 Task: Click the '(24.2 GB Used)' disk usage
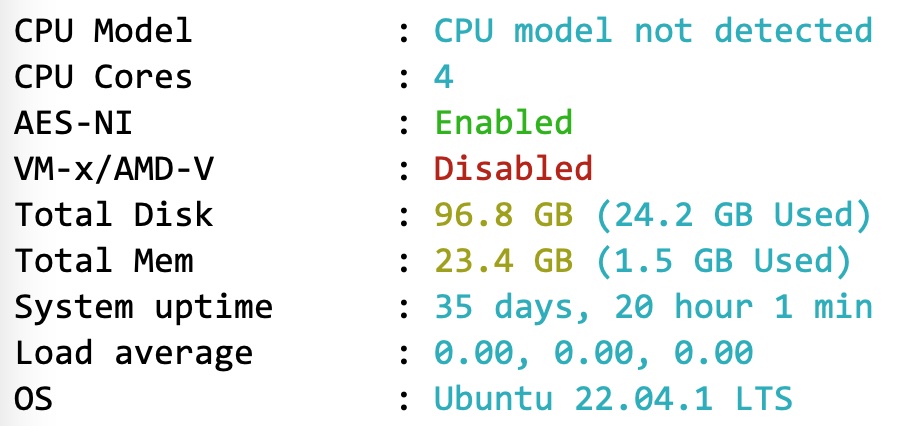tap(733, 215)
